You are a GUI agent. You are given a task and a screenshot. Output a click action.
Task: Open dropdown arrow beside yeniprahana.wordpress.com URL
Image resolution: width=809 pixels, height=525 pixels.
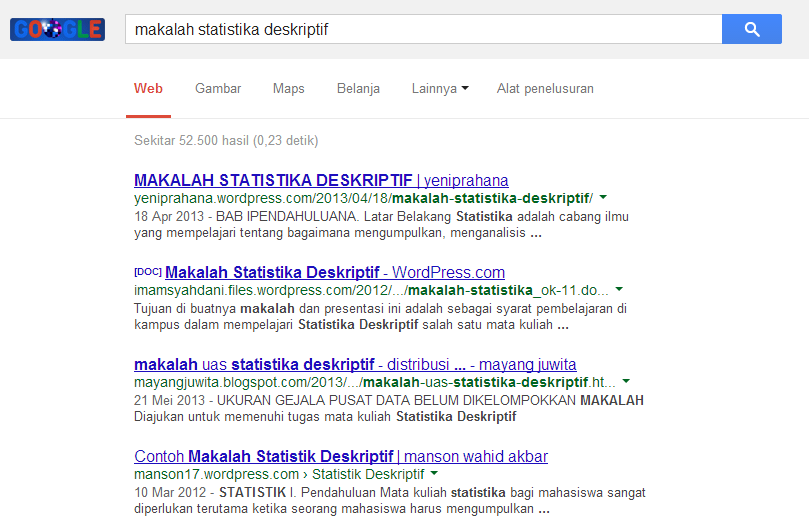[x=603, y=198]
